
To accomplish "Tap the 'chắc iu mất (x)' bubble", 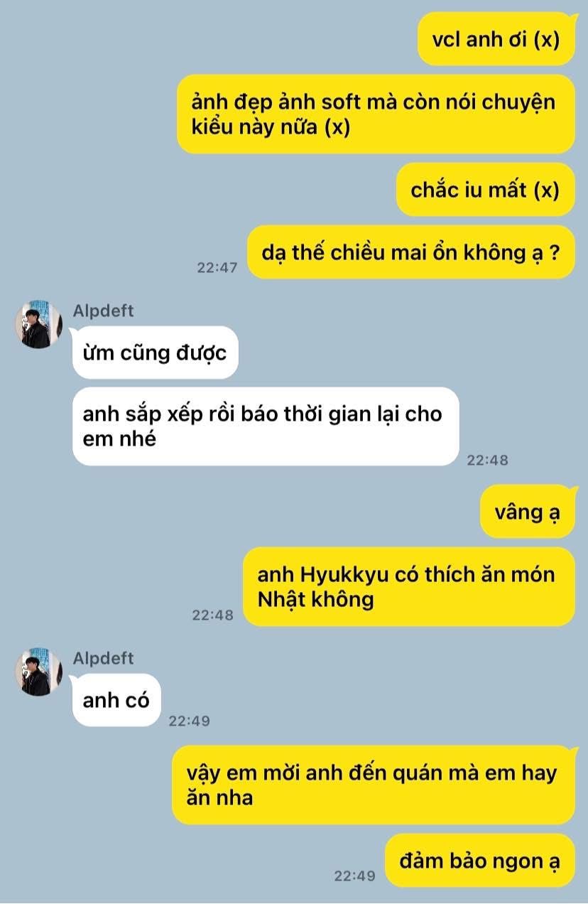I will click(486, 190).
